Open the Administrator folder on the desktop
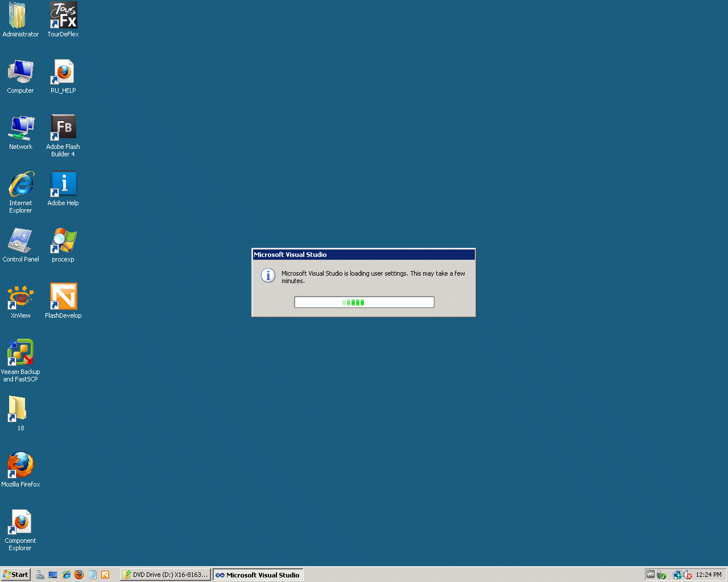This screenshot has height=582, width=728. click(20, 19)
